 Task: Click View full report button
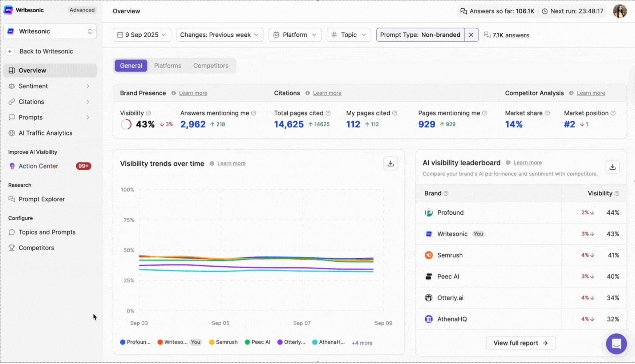pos(521,343)
